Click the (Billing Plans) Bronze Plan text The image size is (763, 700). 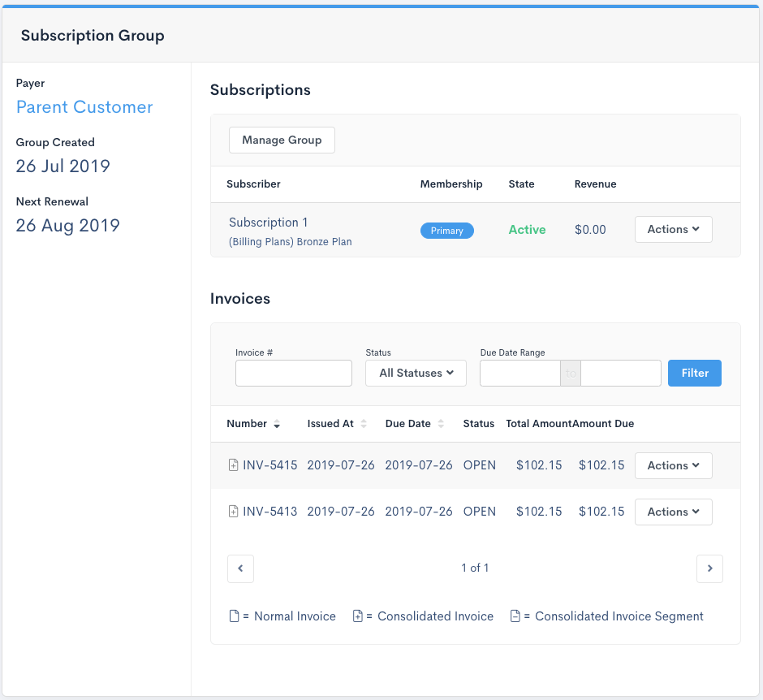click(290, 242)
